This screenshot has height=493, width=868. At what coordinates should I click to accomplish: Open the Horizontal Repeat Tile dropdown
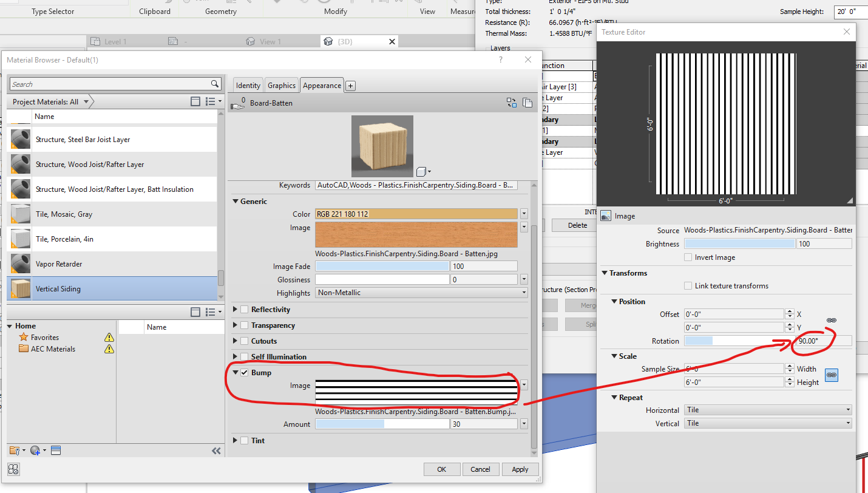[x=767, y=410]
